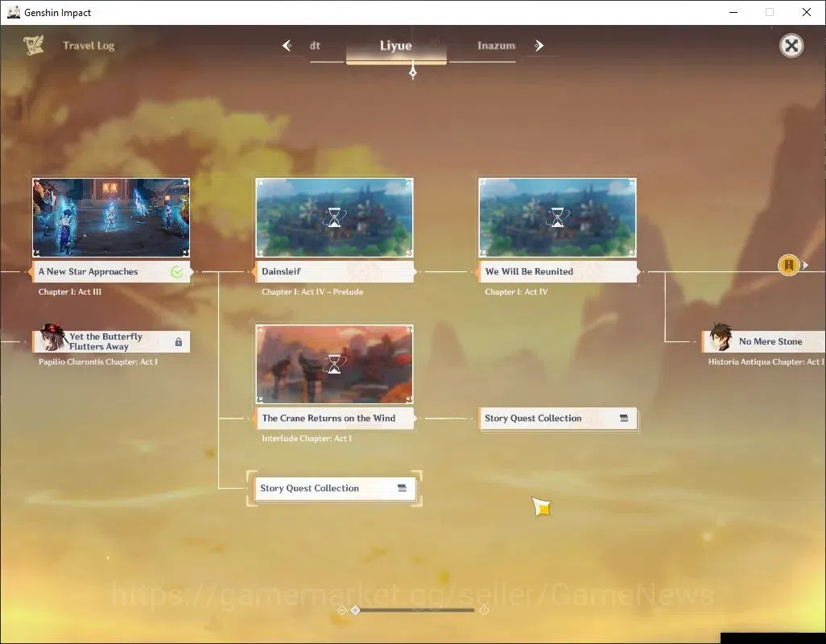Expand Story Quest Collection next to Crane Returns
826x644 pixels.
point(558,418)
